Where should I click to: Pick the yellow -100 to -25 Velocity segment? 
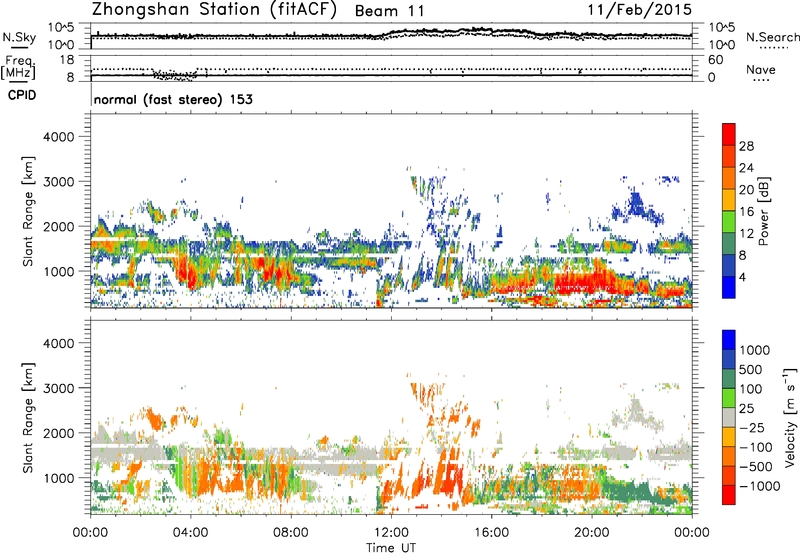(729, 437)
